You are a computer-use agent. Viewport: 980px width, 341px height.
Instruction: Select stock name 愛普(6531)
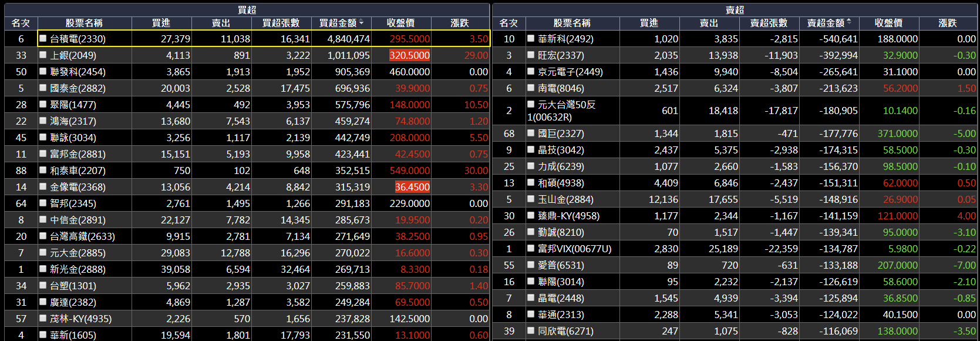click(561, 265)
